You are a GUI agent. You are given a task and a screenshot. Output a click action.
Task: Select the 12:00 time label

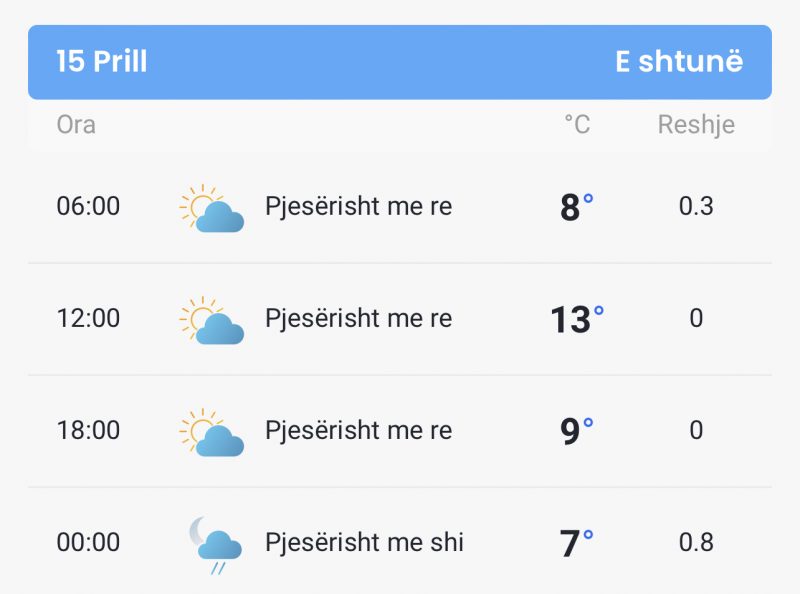pos(88,318)
